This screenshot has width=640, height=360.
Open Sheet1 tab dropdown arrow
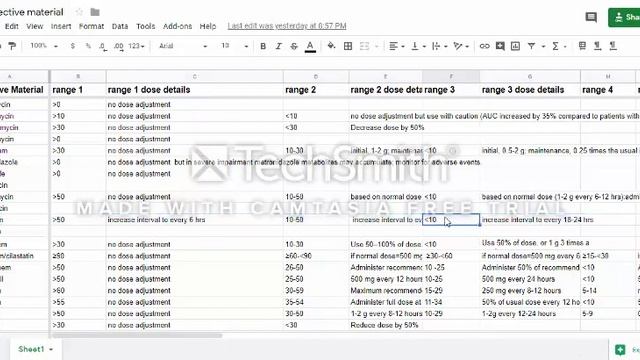(51, 349)
